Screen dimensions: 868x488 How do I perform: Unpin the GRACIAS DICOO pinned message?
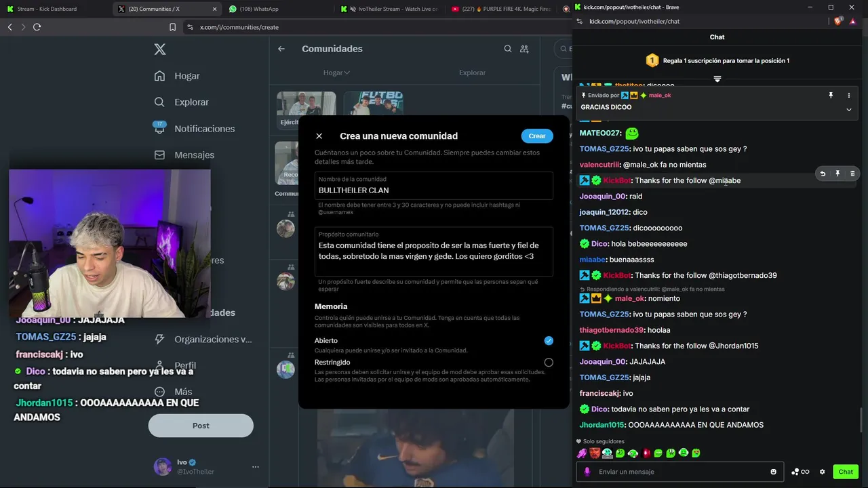coord(831,96)
